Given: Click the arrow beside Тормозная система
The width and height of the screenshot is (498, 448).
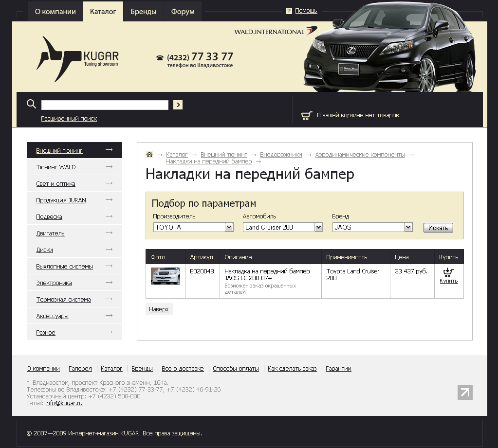Looking at the screenshot, I should point(109,299).
